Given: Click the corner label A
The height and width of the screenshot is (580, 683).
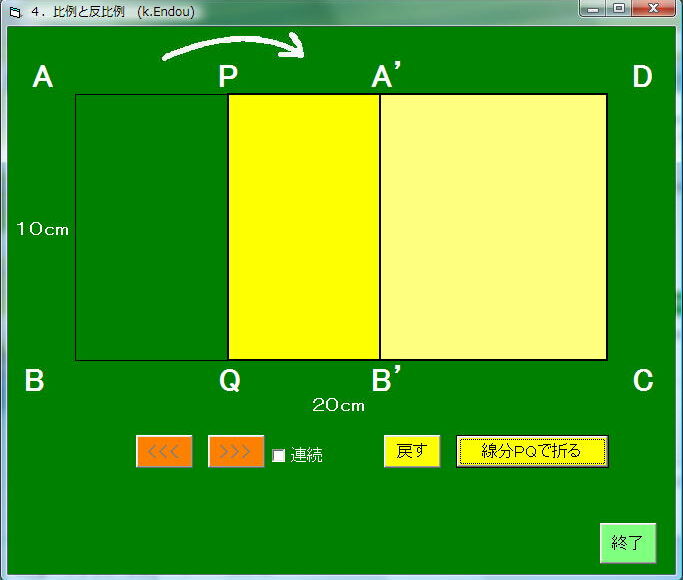Looking at the screenshot, I should (x=43, y=77).
